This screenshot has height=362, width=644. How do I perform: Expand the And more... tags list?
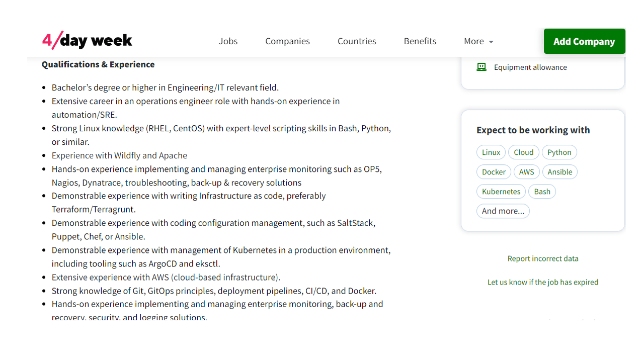pyautogui.click(x=503, y=211)
